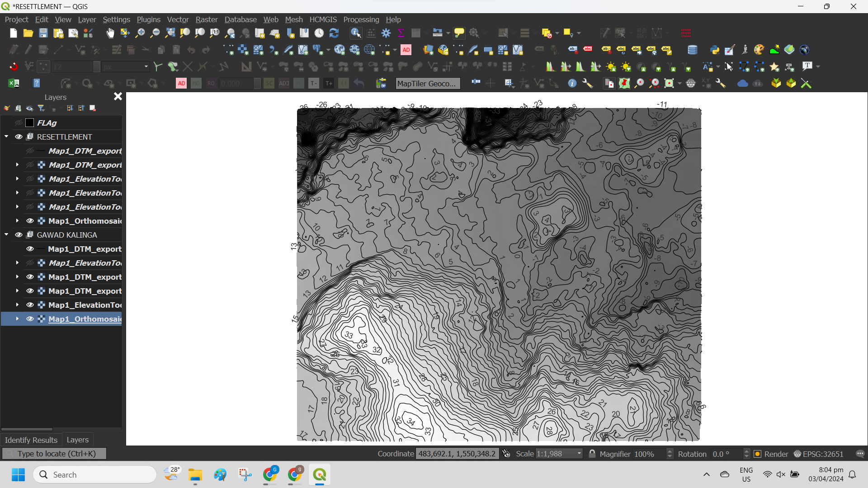Toggle the Render checkbox in status bar

[758, 454]
